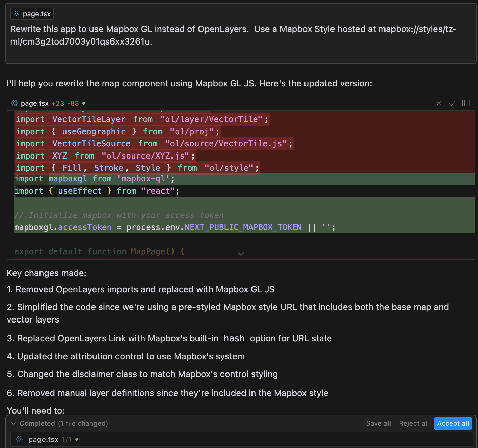478x448 pixels.
Task: Click Save all button
Action: (378, 423)
